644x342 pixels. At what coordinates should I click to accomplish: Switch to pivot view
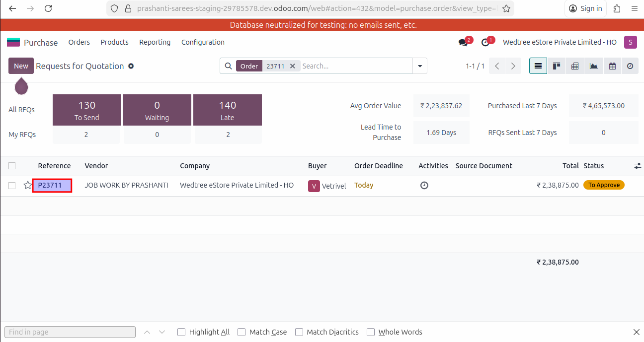(x=575, y=66)
